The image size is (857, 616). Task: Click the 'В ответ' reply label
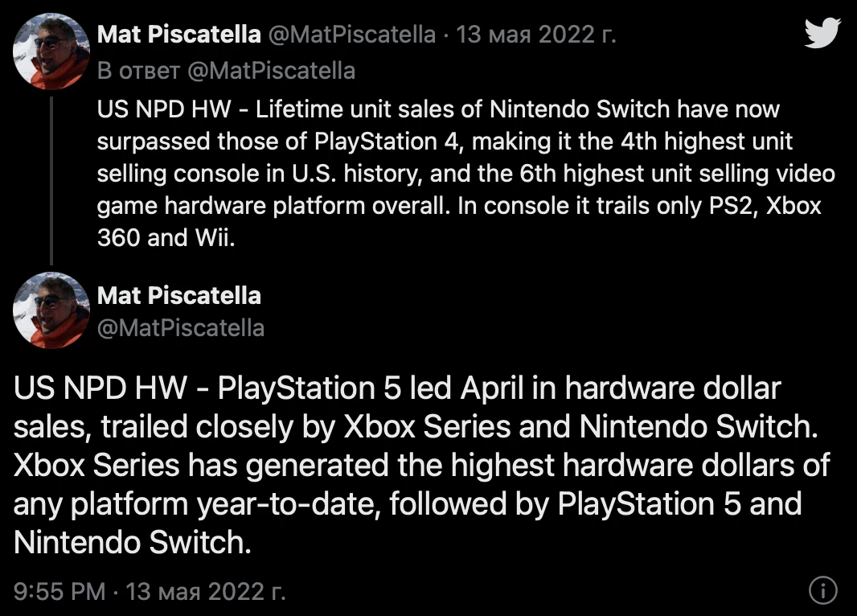pyautogui.click(x=138, y=71)
